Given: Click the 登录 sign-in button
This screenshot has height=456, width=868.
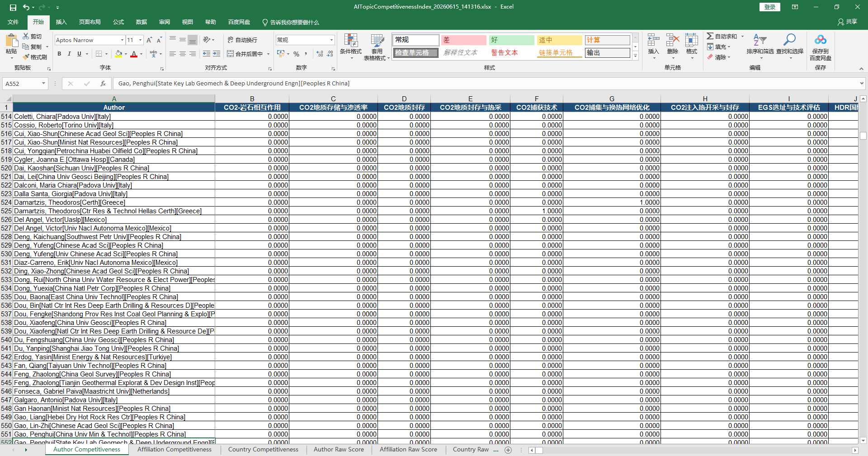Looking at the screenshot, I should [x=769, y=7].
